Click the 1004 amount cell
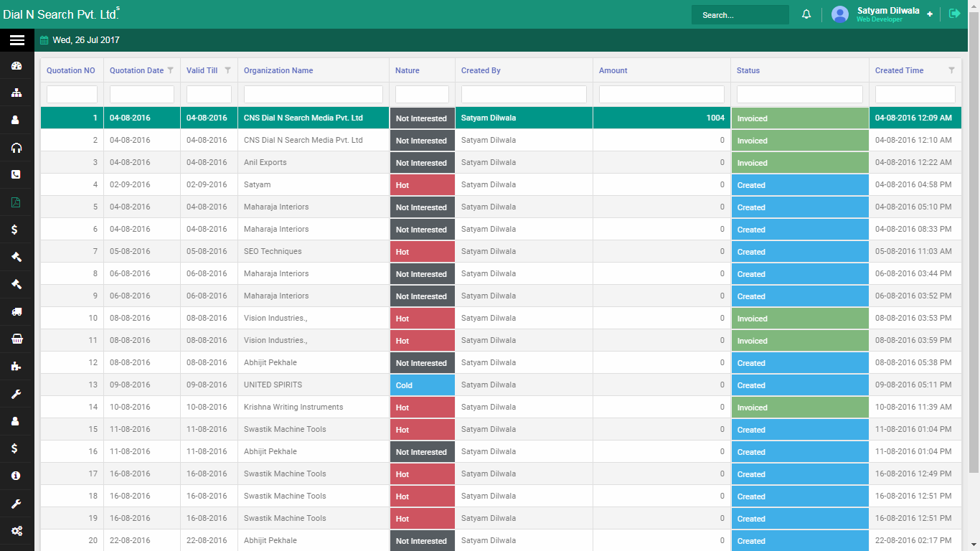Viewport: 980px width, 551px height. pyautogui.click(x=662, y=118)
